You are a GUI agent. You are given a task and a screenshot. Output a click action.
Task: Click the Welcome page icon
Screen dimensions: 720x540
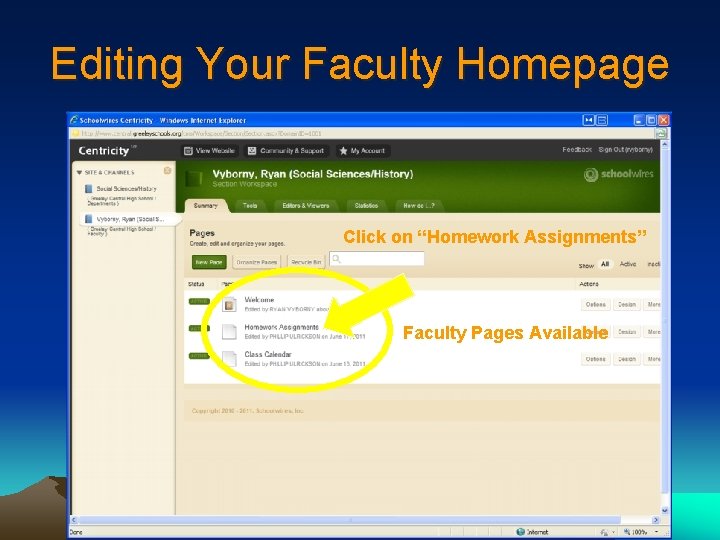coord(229,304)
